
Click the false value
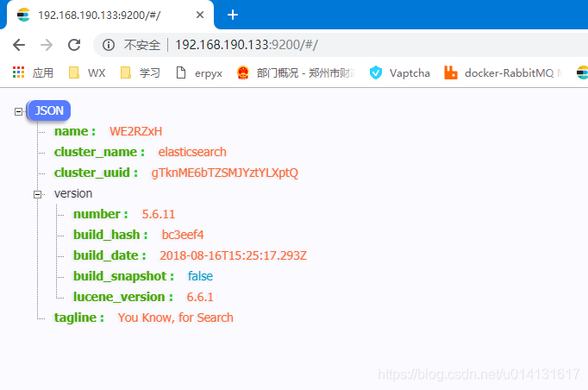[200, 276]
